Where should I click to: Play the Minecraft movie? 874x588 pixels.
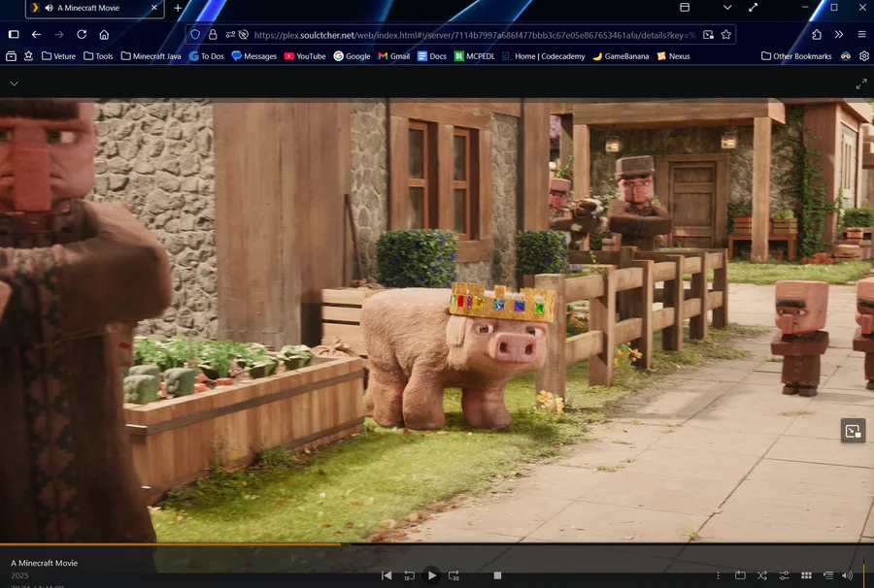[431, 575]
